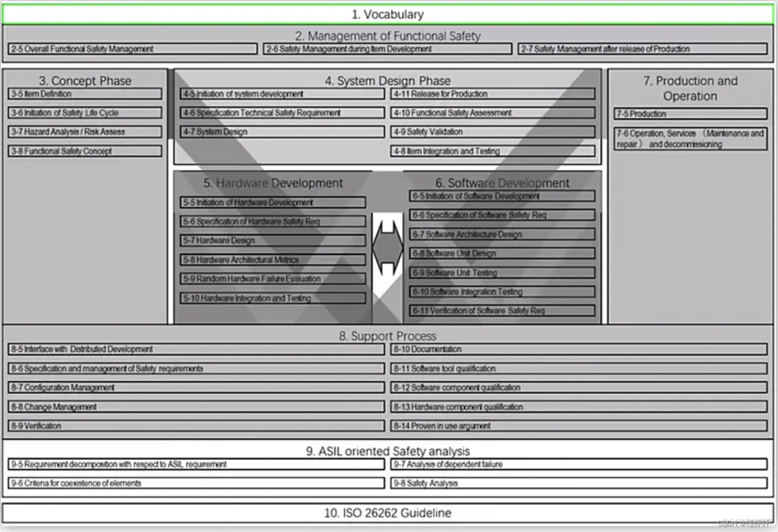This screenshot has height=532, width=778.
Task: Select the 1. Vocabulary bar
Action: [388, 14]
